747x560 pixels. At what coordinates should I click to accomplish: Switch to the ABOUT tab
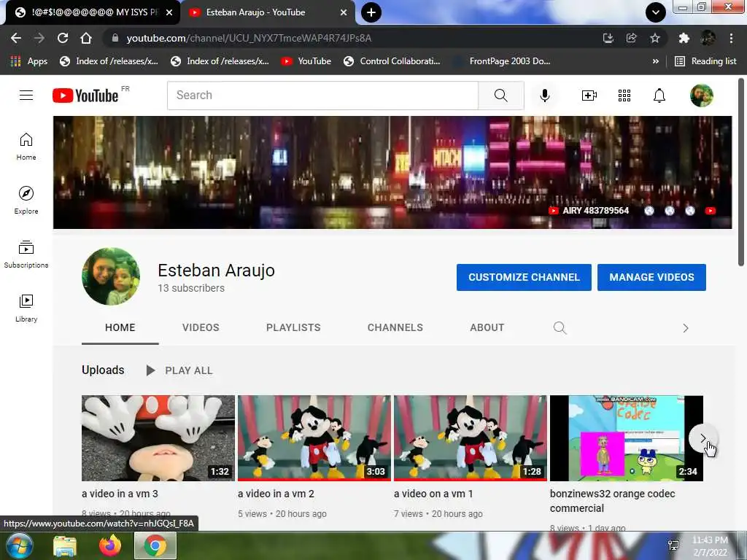487,327
